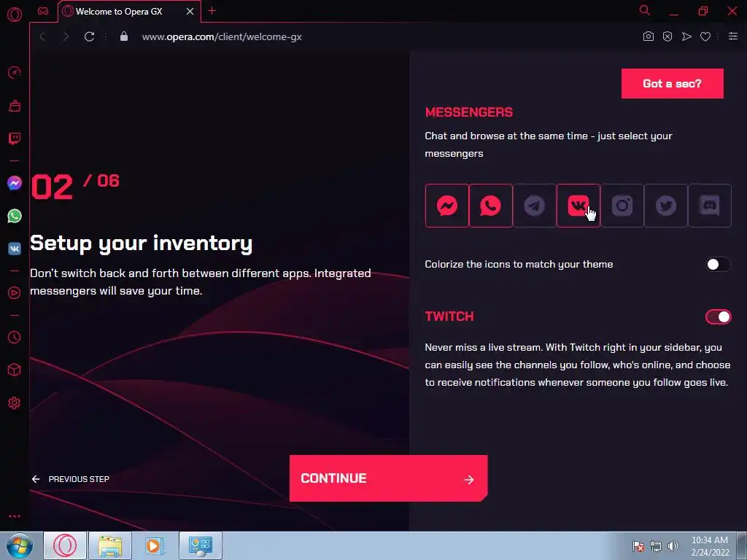The image size is (747, 560).
Task: Open network tray icon
Action: (x=656, y=546)
